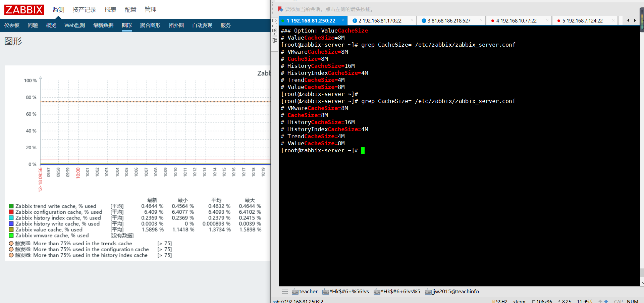Open 拓扑图 submenu

point(176,26)
